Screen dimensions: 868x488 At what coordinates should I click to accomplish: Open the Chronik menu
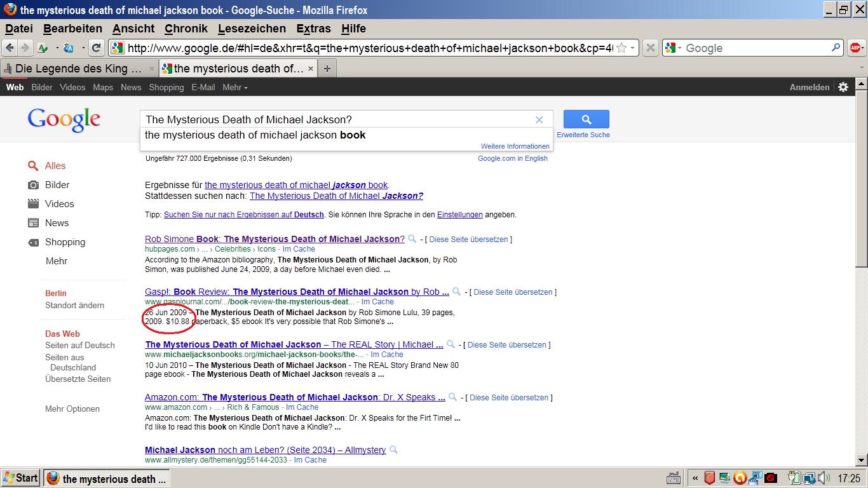186,29
